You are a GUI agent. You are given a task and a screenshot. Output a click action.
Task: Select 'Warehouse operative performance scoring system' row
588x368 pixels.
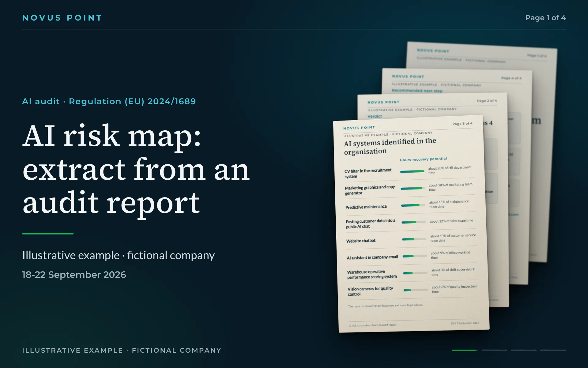pyautogui.click(x=412, y=273)
